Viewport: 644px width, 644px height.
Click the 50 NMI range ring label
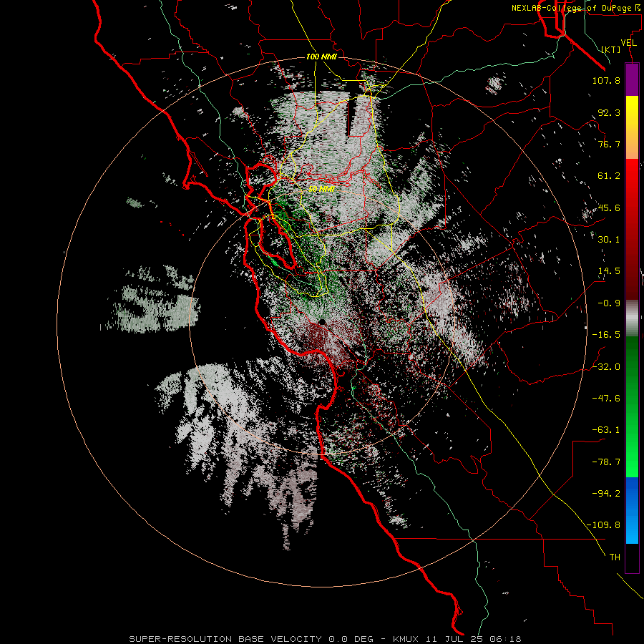321,189
